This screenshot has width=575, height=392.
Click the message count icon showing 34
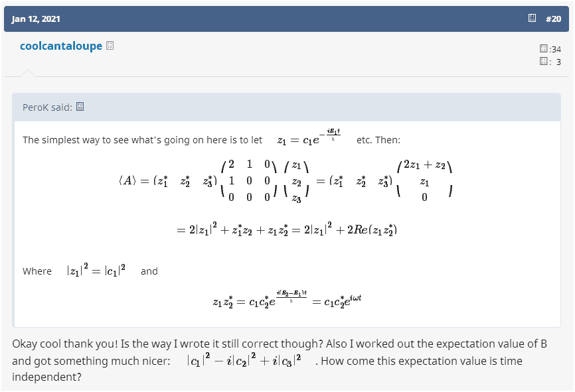(544, 49)
